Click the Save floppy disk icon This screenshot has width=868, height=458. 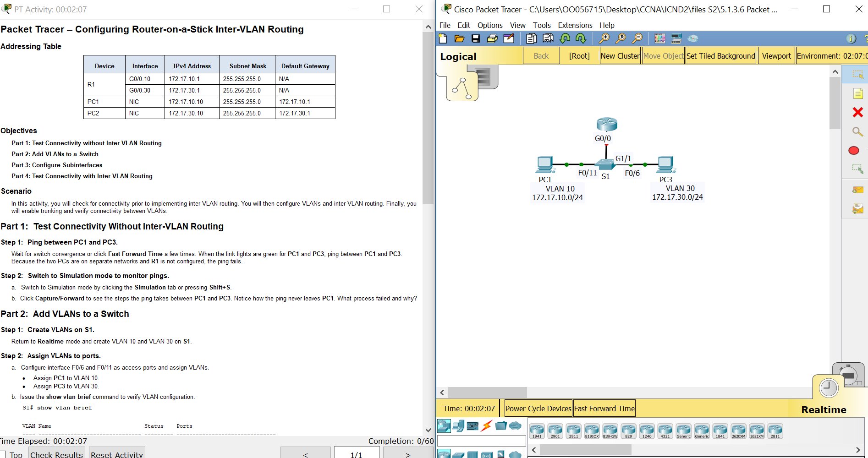pyautogui.click(x=476, y=39)
